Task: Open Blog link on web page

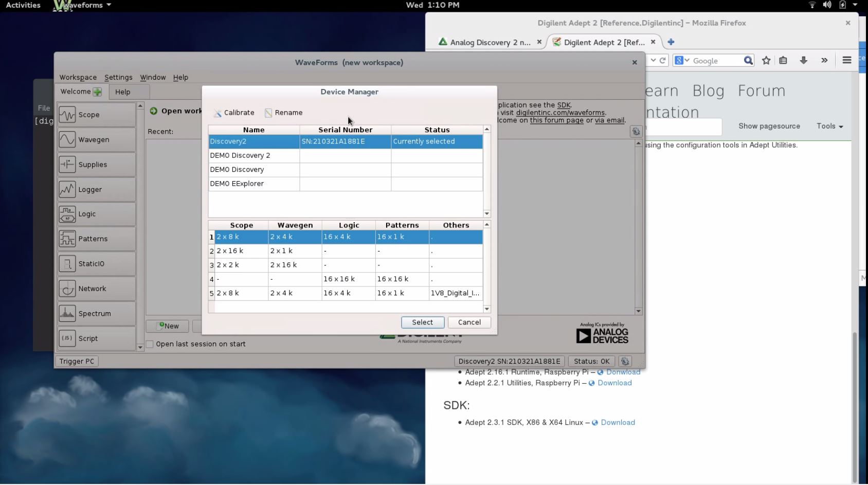Action: point(708,91)
